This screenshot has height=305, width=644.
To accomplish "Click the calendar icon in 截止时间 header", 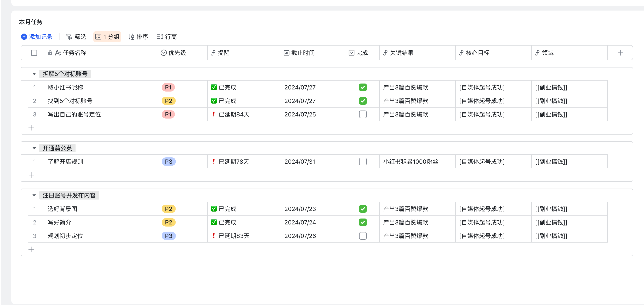I will (x=287, y=53).
